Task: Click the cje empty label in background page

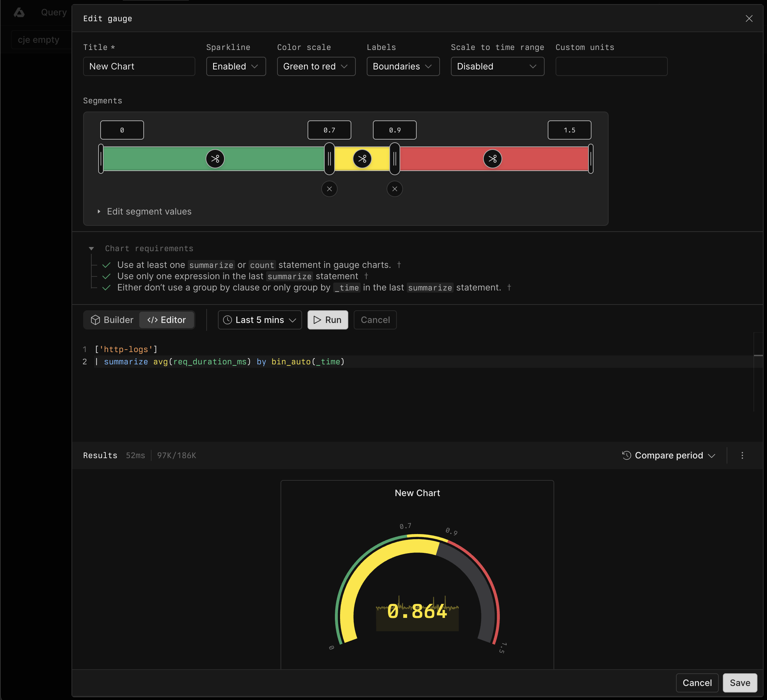Action: pyautogui.click(x=38, y=40)
